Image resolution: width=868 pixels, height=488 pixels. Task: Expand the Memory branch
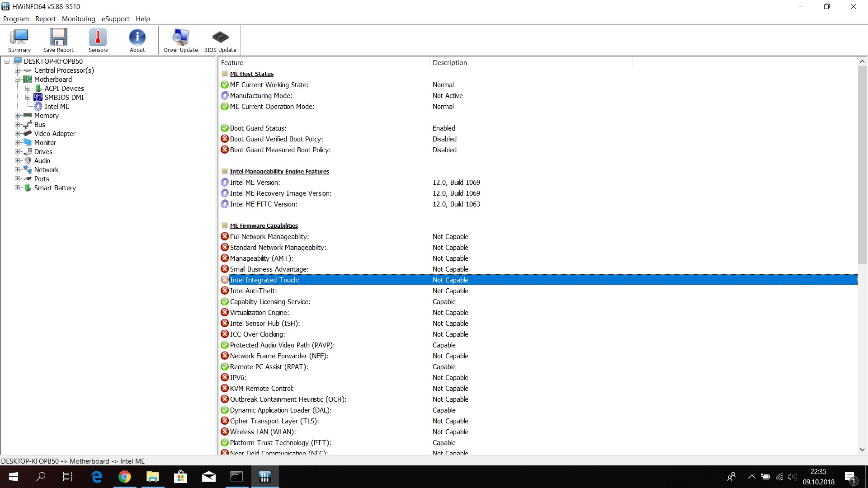tap(18, 116)
